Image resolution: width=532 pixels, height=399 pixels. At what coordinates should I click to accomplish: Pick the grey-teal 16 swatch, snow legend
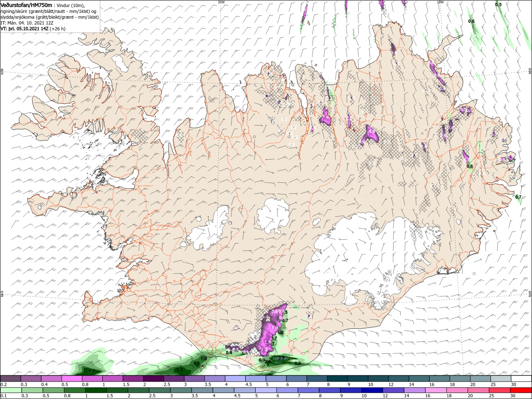click(440, 379)
